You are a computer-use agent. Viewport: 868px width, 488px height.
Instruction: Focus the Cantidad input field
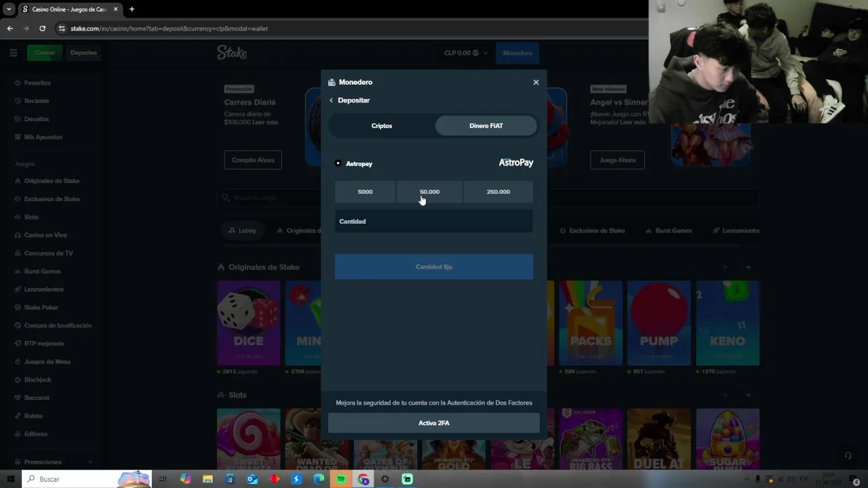434,222
